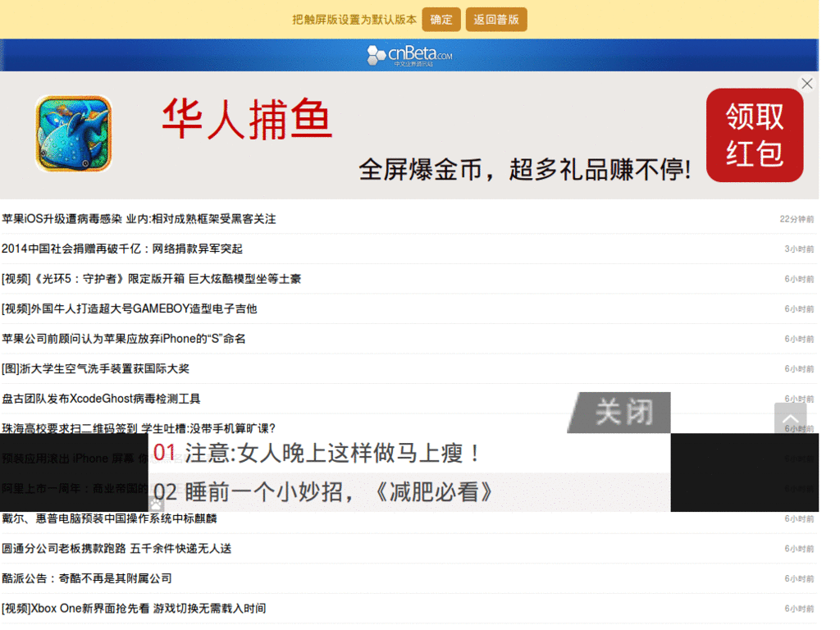Open the 苹果iOS升级遭病毒感染 article
The image size is (840, 630).
(139, 218)
